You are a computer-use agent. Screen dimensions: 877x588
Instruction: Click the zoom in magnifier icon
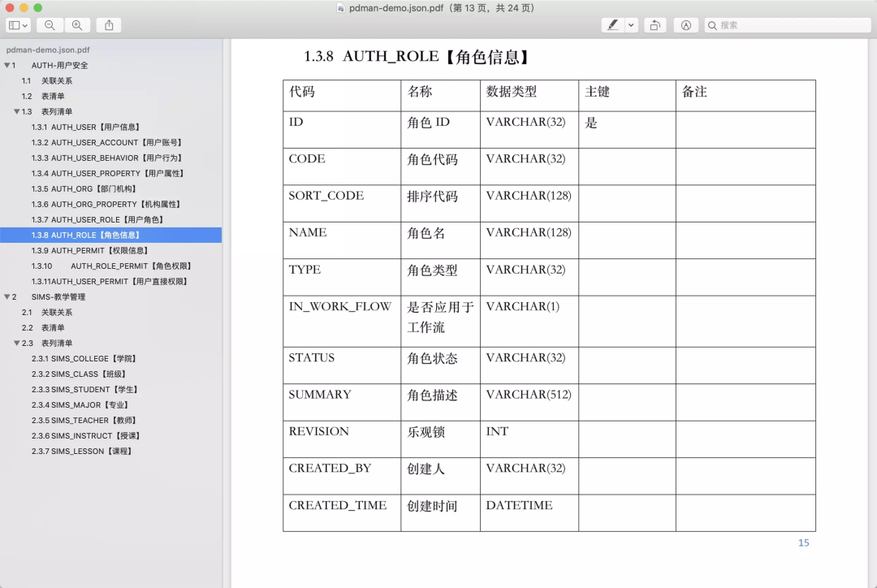pyautogui.click(x=77, y=25)
